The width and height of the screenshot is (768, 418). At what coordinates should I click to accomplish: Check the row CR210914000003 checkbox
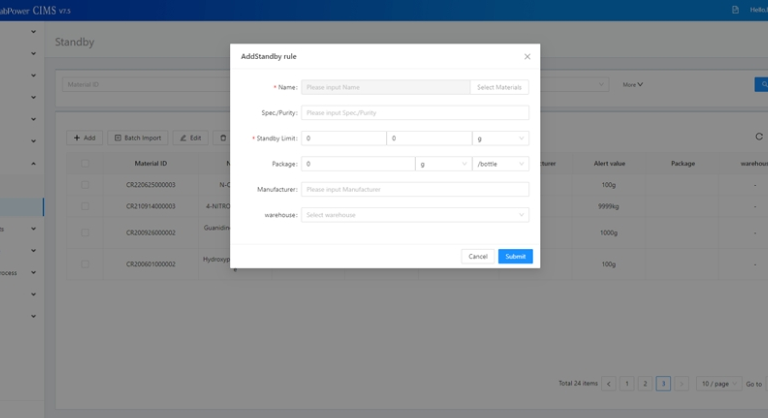click(x=85, y=206)
